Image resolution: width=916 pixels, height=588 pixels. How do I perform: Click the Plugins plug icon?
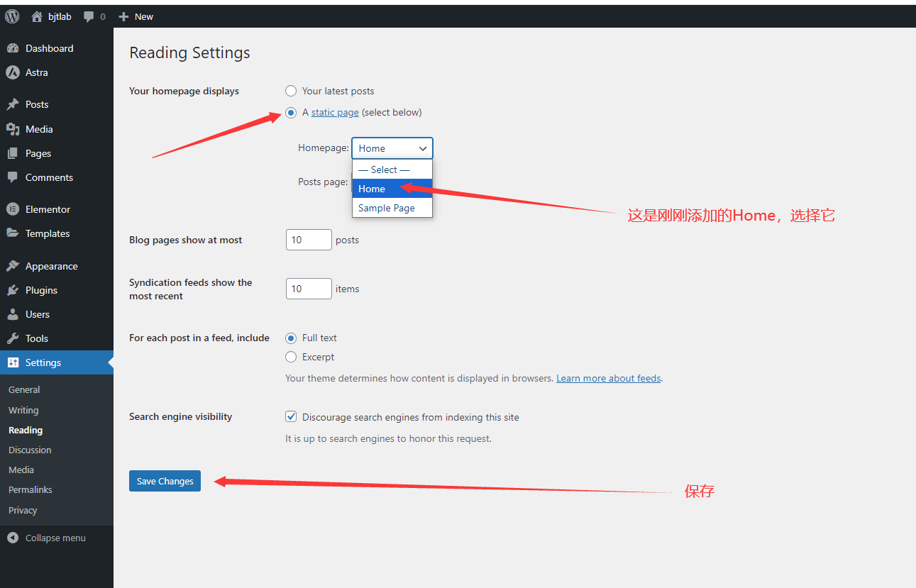(x=13, y=290)
